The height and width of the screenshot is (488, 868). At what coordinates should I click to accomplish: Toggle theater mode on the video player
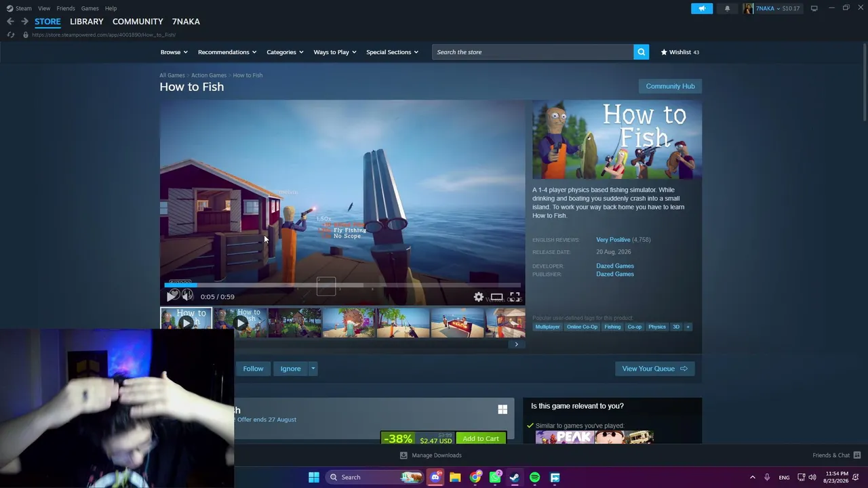coord(496,297)
